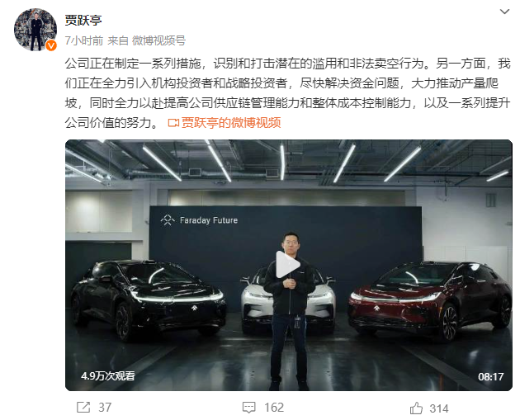Click the repost count 37
Image resolution: width=520 pixels, height=420 pixels.
tap(105, 408)
